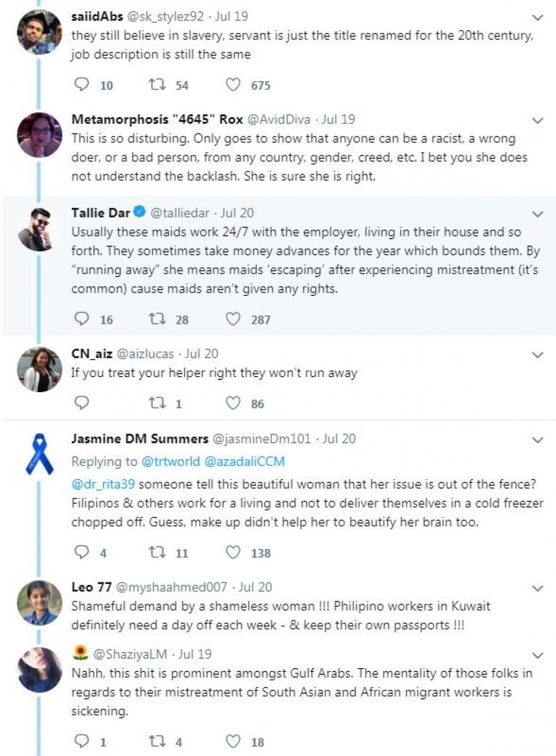Viewport: 556px width, 756px height.
Task: Open the @trtworld mention link
Action: [x=171, y=461]
